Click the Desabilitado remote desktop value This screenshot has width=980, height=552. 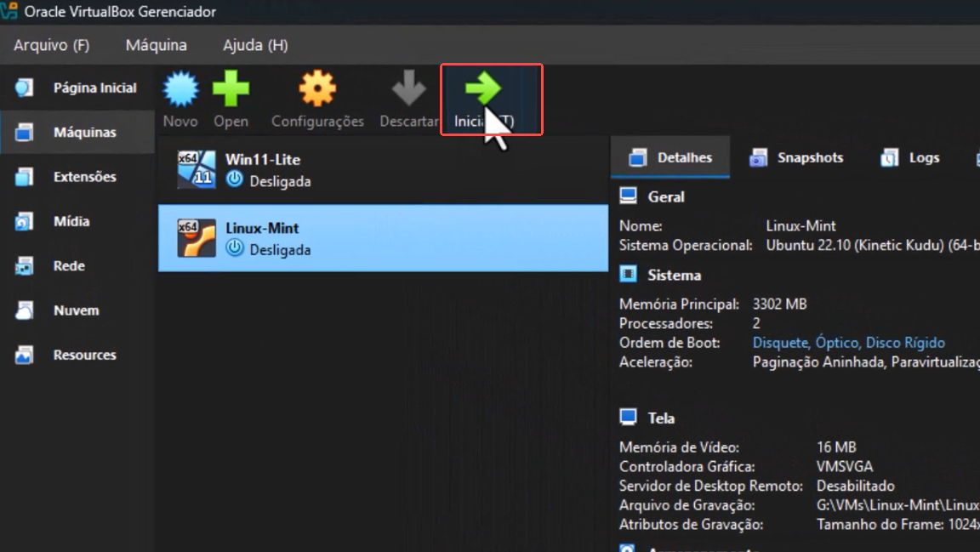(855, 486)
